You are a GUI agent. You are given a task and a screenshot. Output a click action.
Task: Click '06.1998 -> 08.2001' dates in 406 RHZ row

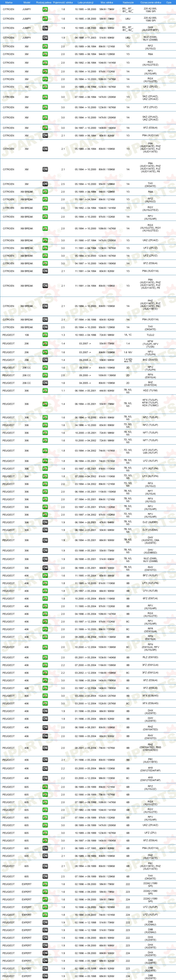[x=85, y=727]
